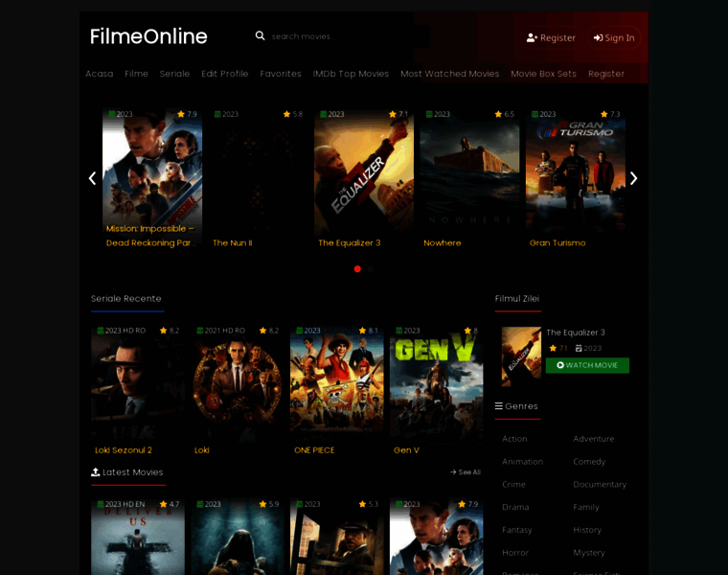Select the Drama genre
This screenshot has width=728, height=575.
pyautogui.click(x=515, y=507)
